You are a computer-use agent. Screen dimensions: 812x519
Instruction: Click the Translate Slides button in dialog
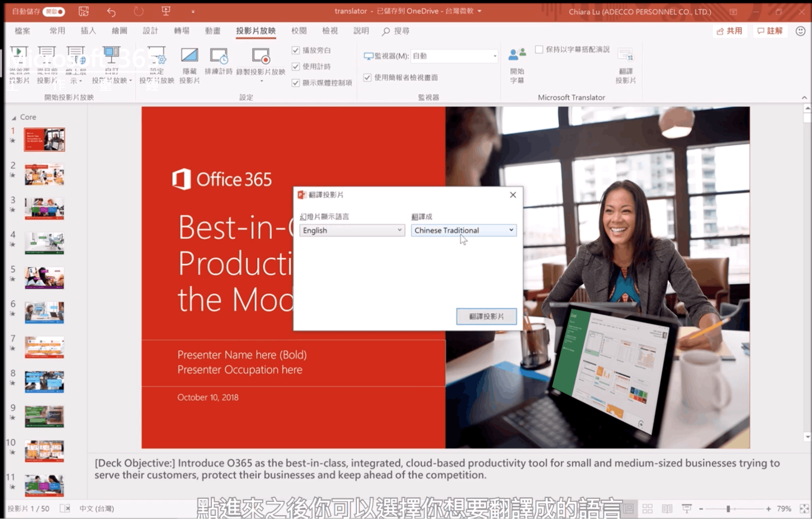coord(486,316)
